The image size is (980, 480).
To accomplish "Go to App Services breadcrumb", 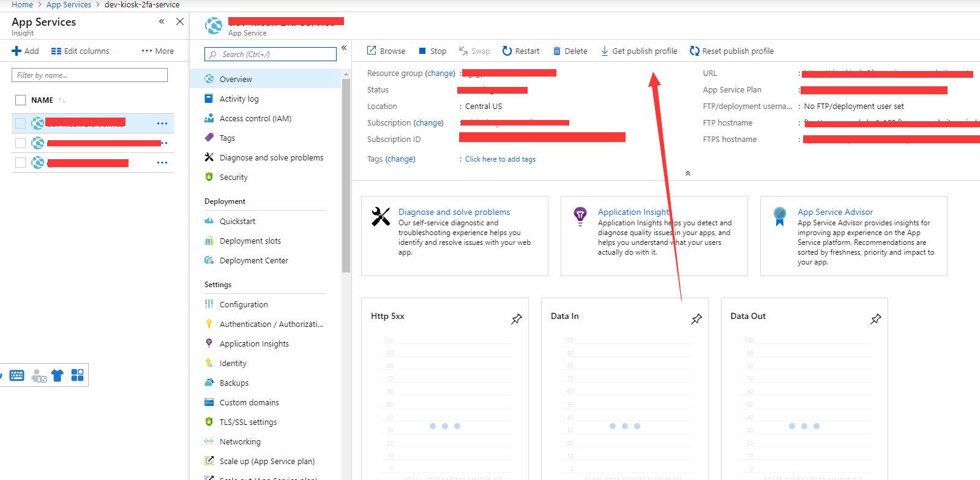I will click(x=69, y=4).
